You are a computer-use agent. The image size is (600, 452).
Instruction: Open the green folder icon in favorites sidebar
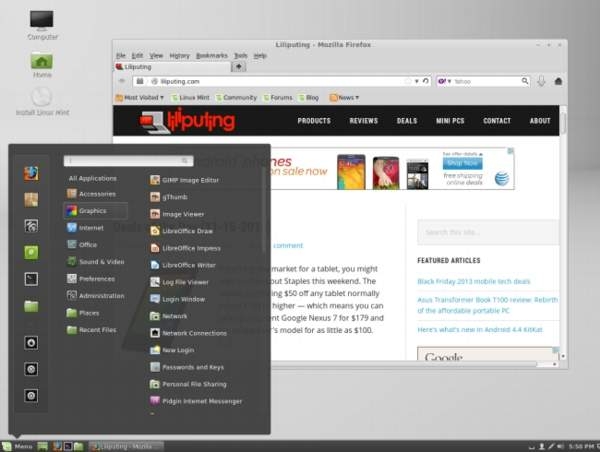pos(31,306)
